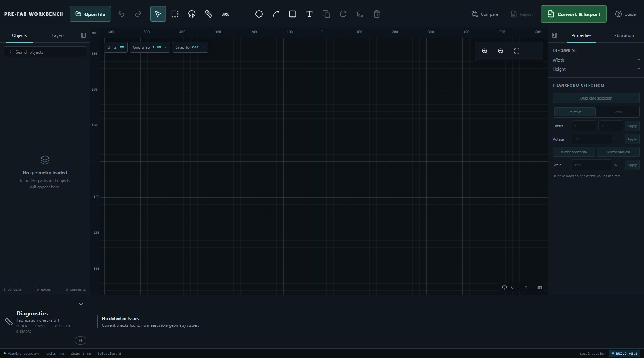644x358 pixels.
Task: Click the BUILD v0.1 badge
Action: click(625, 354)
